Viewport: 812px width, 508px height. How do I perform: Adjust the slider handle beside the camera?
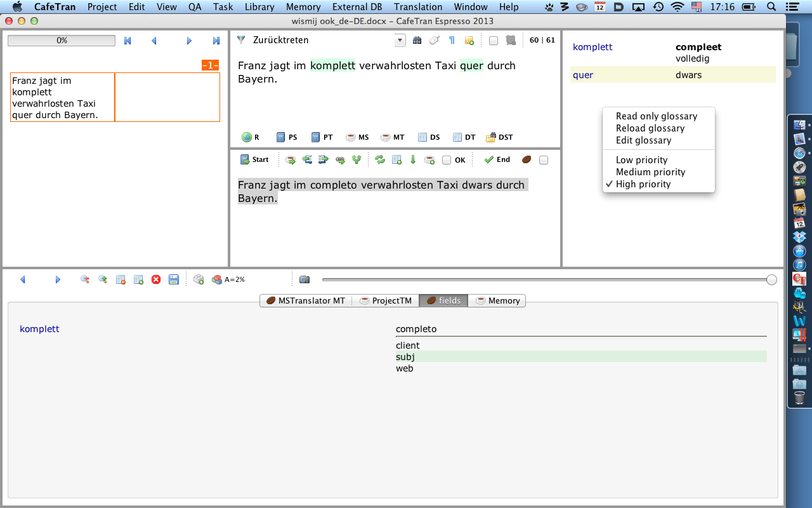tap(771, 279)
